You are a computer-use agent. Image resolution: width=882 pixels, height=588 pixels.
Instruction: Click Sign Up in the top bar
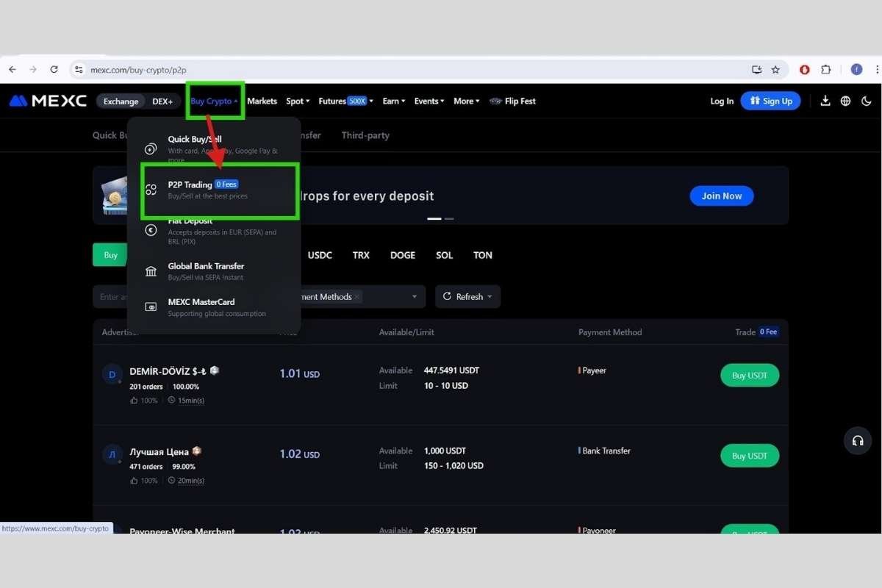tap(770, 101)
